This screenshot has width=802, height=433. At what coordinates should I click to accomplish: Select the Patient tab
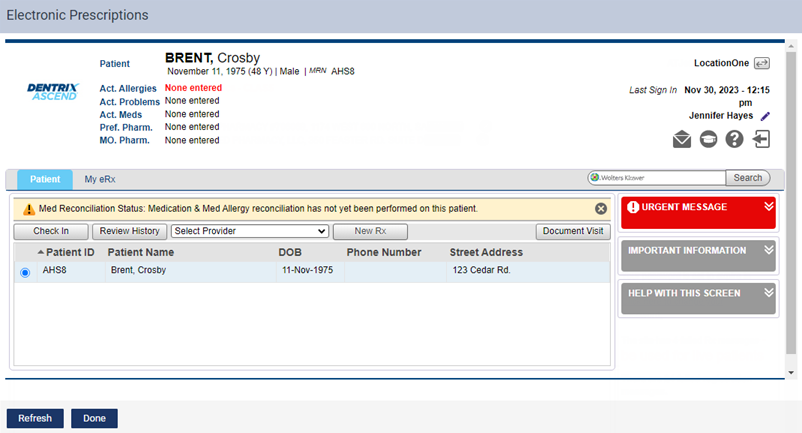pos(45,179)
